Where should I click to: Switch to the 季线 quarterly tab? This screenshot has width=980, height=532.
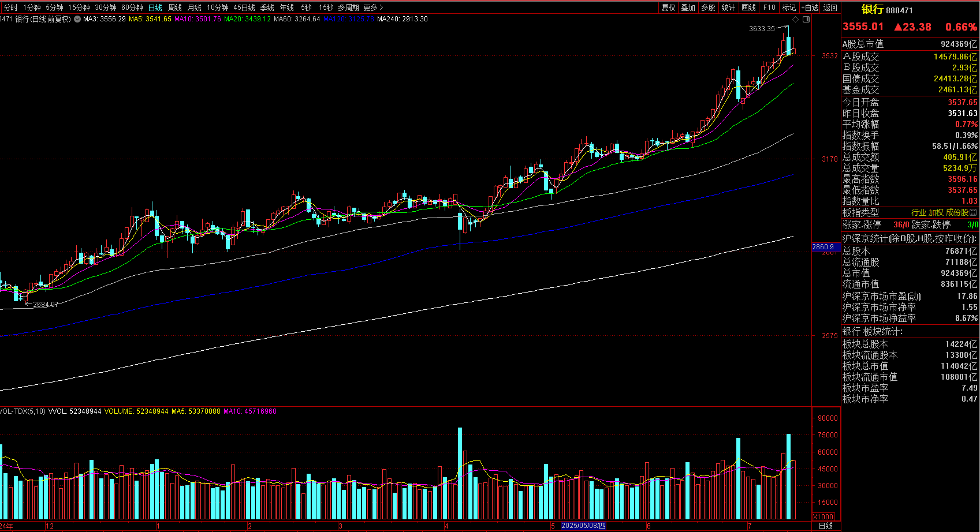tap(267, 8)
